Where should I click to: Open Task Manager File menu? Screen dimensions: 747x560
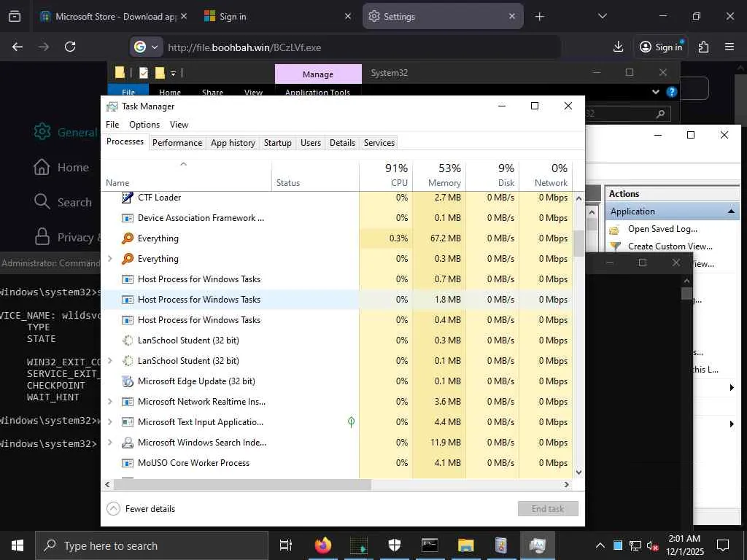click(112, 124)
